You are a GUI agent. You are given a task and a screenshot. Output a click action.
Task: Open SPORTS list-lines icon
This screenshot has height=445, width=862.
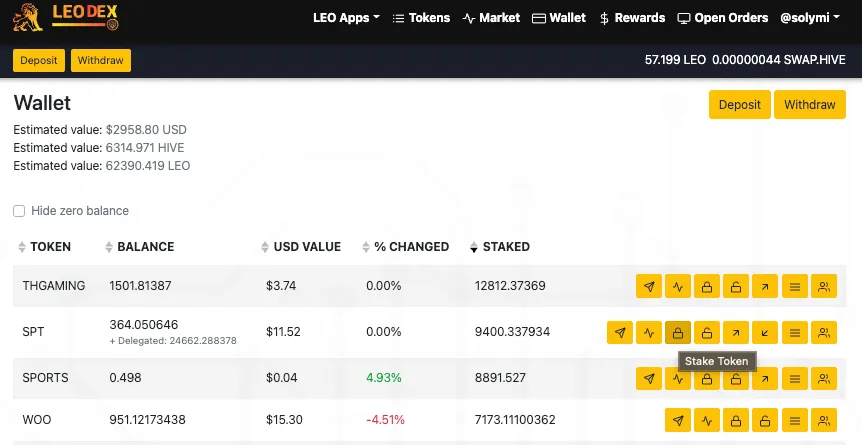[794, 378]
